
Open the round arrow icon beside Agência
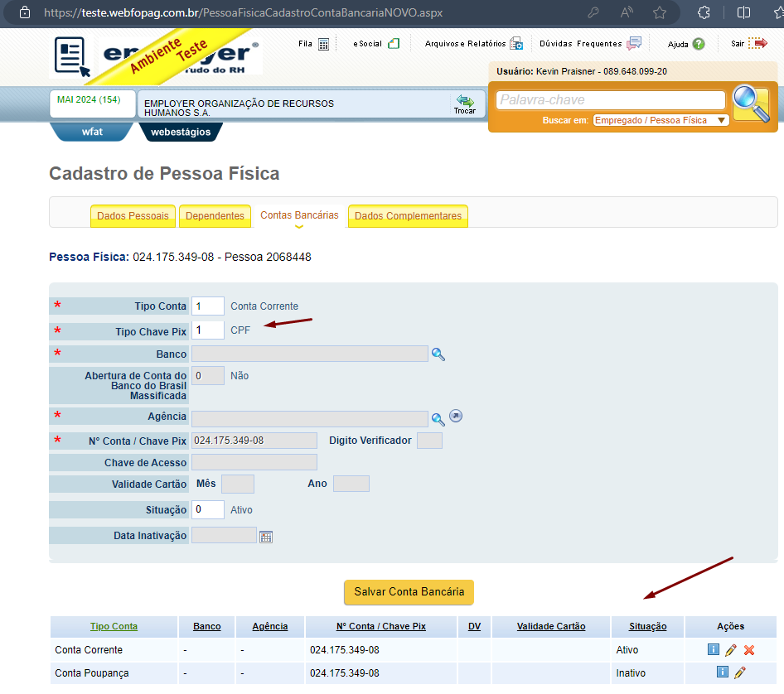[x=456, y=416]
